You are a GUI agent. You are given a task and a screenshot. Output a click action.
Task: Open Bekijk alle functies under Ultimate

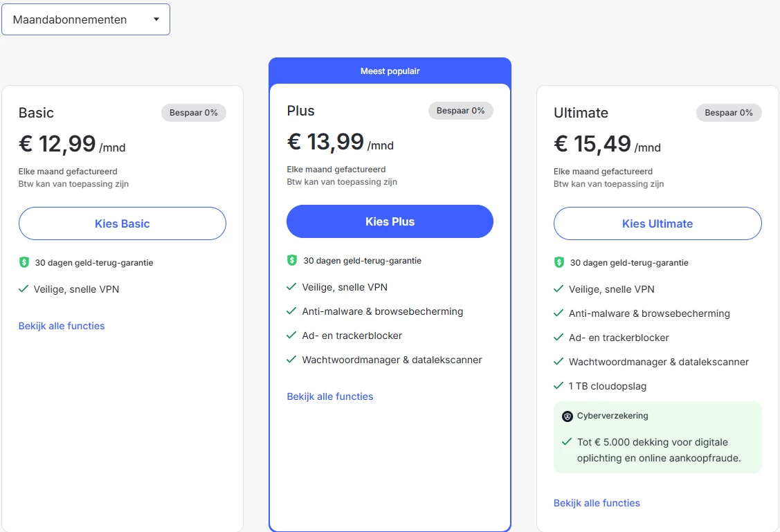tap(597, 503)
